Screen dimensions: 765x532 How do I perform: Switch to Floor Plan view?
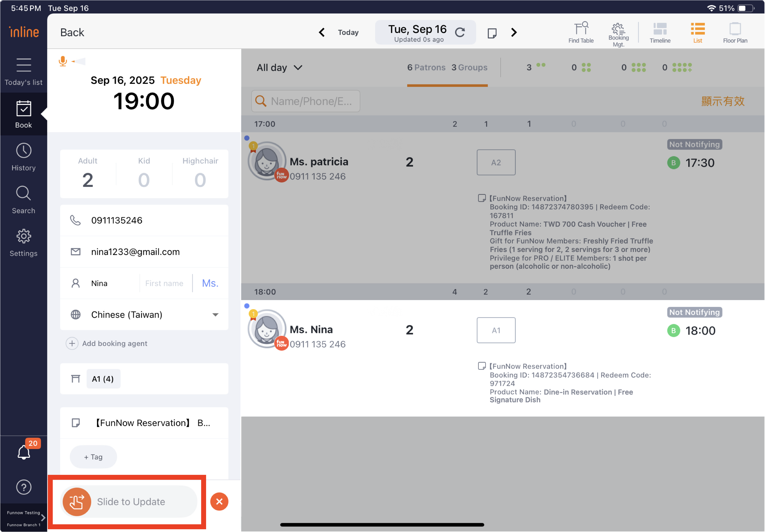[x=735, y=32]
